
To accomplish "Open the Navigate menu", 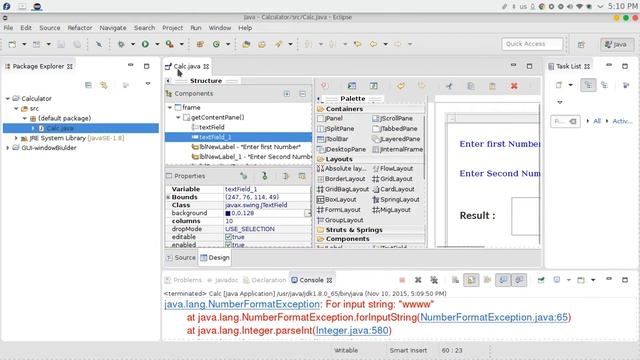I will click(x=113, y=28).
